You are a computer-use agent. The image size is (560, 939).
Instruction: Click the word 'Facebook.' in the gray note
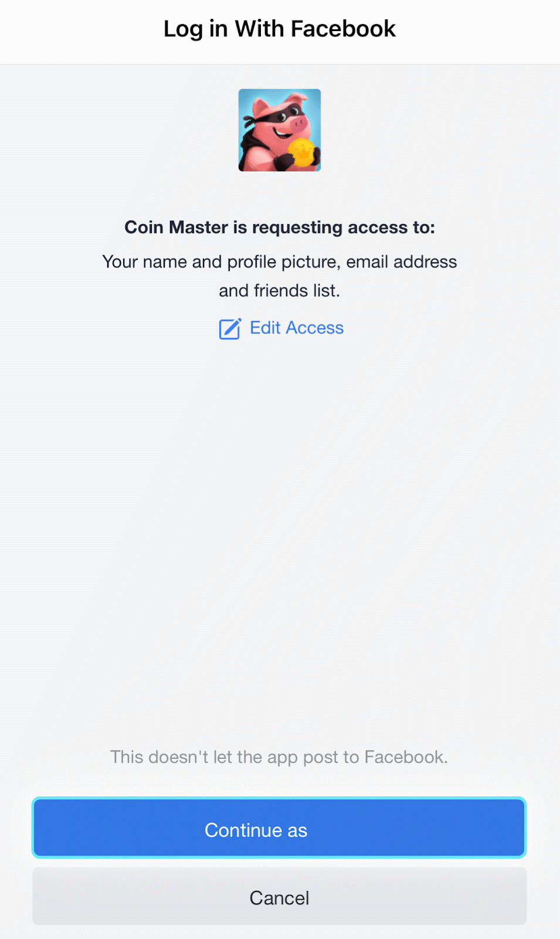tap(406, 757)
